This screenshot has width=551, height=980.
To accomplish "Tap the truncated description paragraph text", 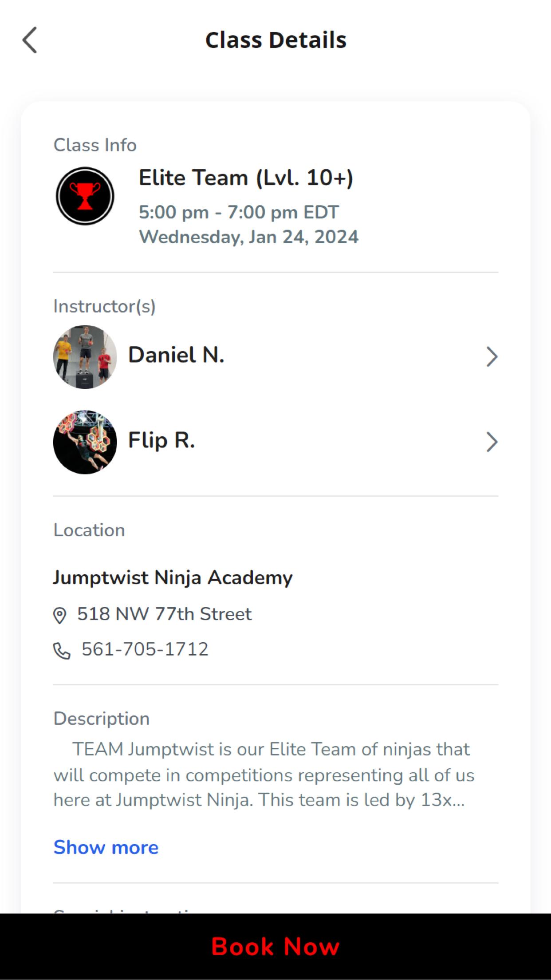I will (264, 775).
